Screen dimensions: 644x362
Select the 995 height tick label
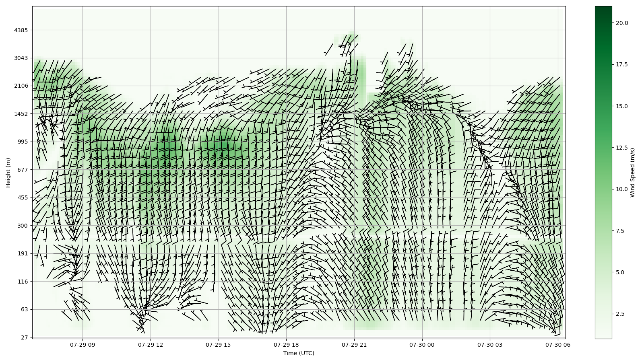click(22, 142)
